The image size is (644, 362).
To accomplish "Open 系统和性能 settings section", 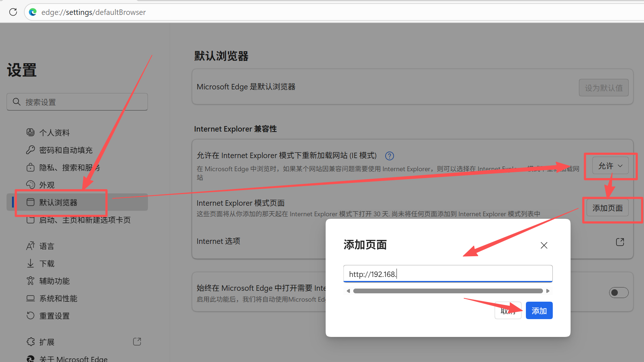I will [x=58, y=298].
